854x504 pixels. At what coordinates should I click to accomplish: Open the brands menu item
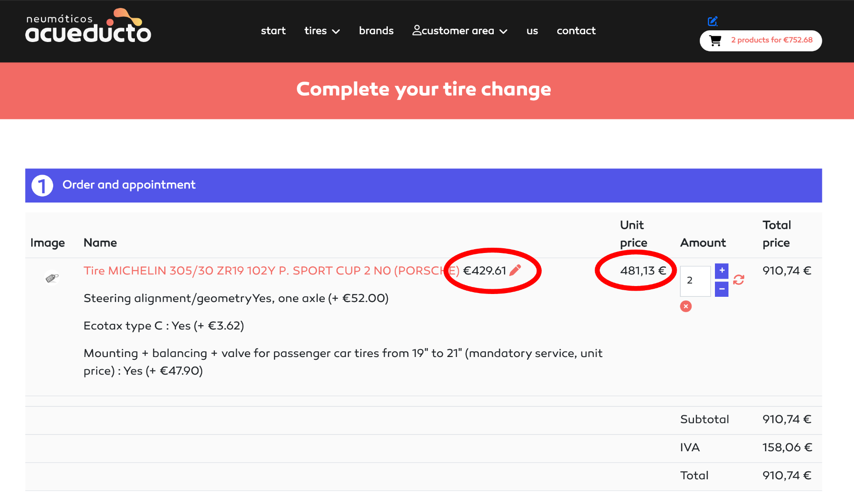pos(376,31)
